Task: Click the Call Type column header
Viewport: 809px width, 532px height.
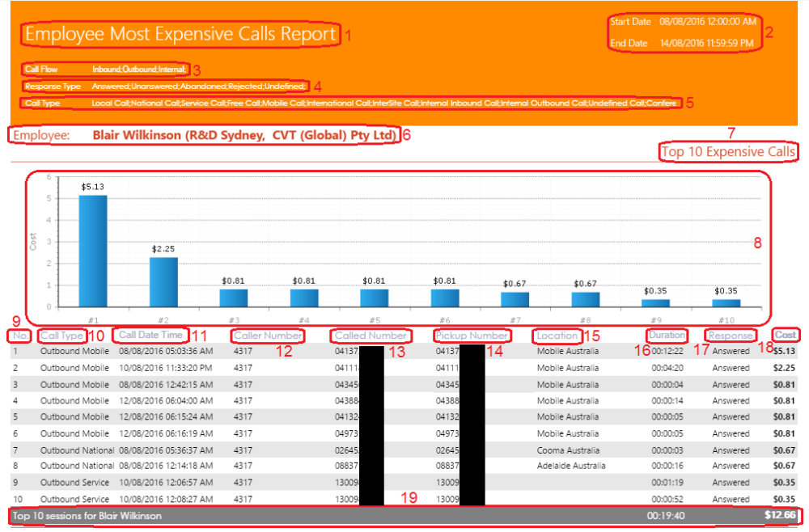Action: point(62,336)
